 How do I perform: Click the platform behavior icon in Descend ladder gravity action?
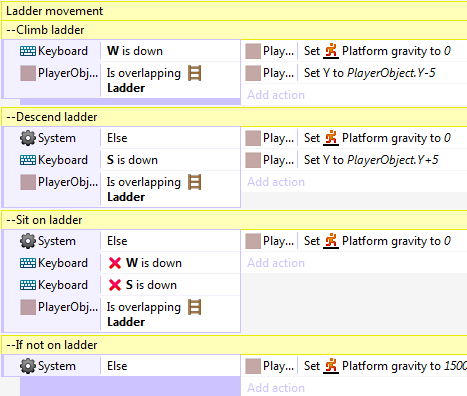tap(331, 138)
